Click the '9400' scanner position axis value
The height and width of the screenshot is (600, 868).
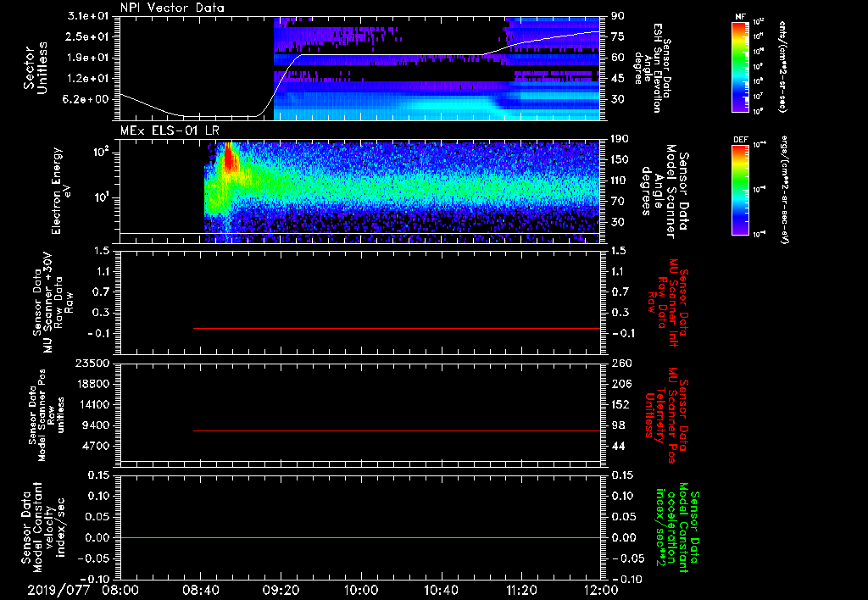point(97,425)
